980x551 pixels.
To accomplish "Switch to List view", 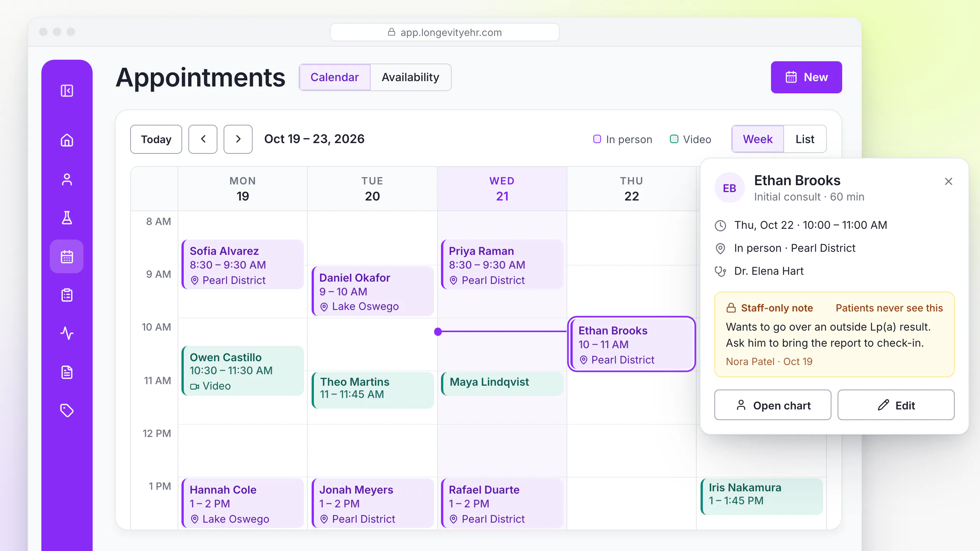I will tap(805, 139).
